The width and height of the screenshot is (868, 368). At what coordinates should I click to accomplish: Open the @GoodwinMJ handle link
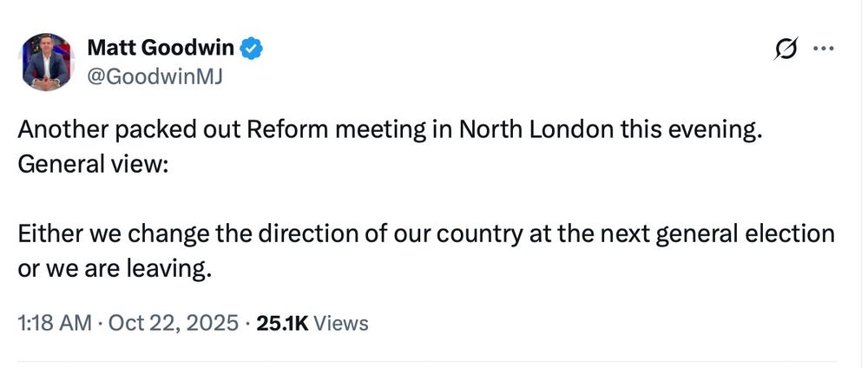click(155, 76)
